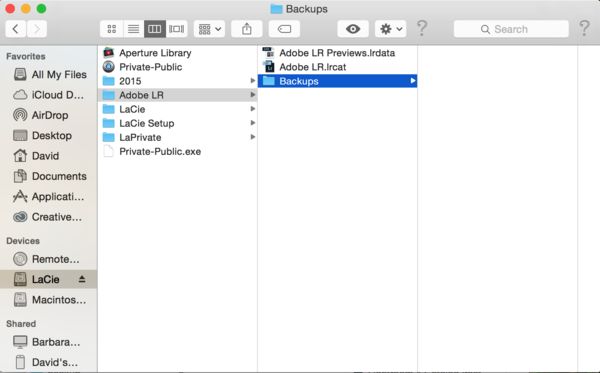Switch to list view
Viewport: 600px width, 373px height.
(x=134, y=29)
